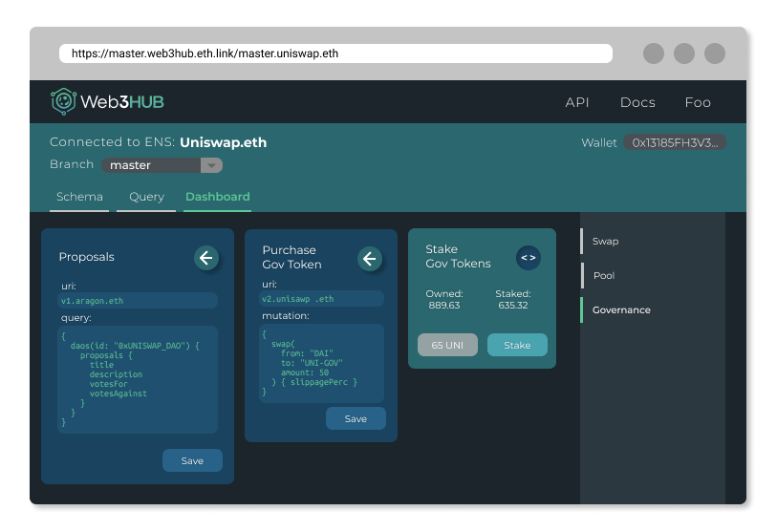Screen dimensions: 777x532
Task: Collapse the Proposals card with back arrow
Action: (206, 258)
